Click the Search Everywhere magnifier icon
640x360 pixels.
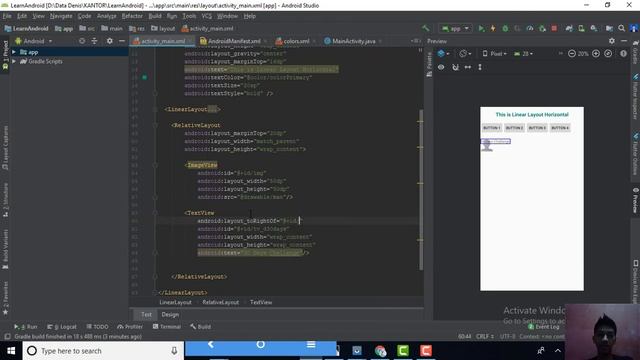point(621,28)
